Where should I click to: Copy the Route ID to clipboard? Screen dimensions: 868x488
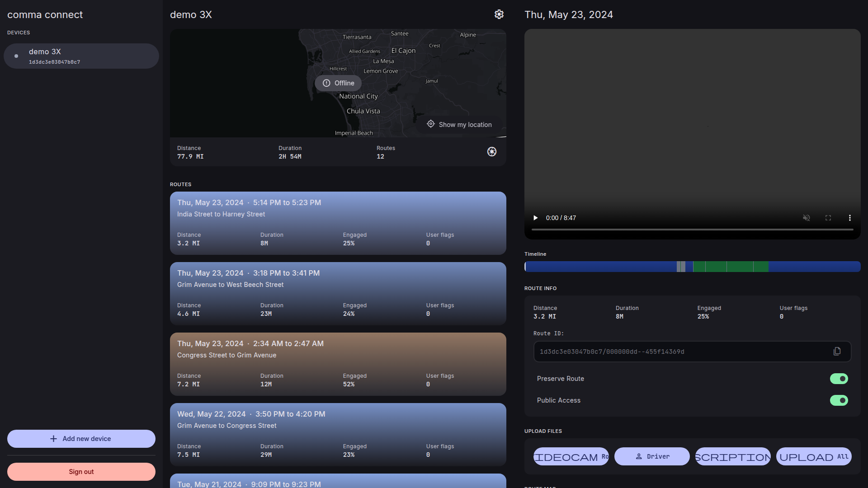coord(837,352)
